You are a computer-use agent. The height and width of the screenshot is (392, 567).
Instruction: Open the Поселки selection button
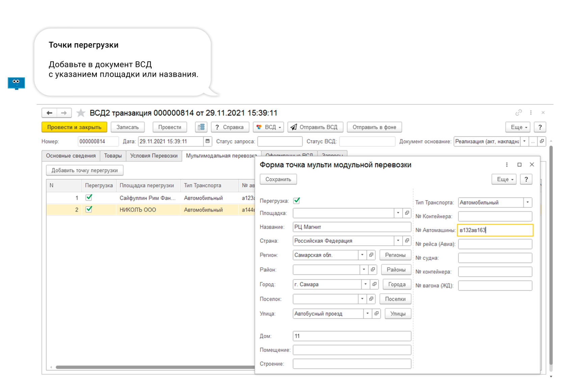[395, 299]
